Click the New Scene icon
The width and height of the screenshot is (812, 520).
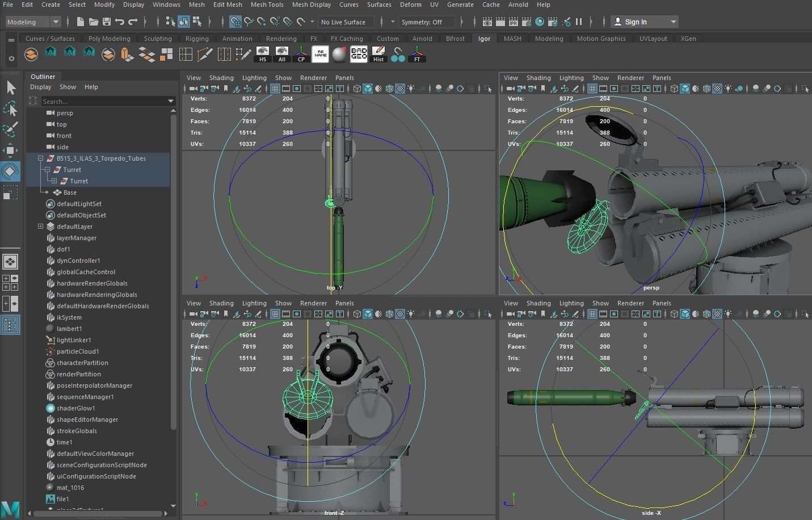point(80,22)
